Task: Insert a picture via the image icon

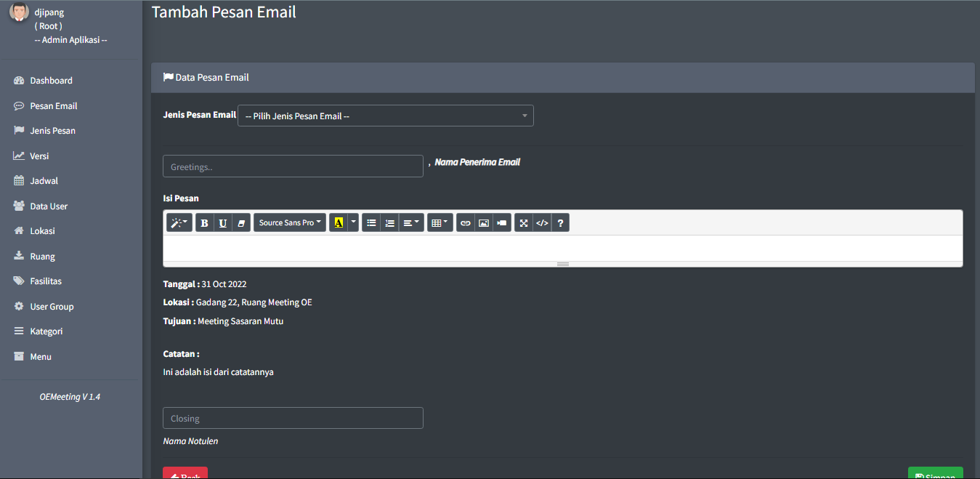Action: pyautogui.click(x=484, y=223)
